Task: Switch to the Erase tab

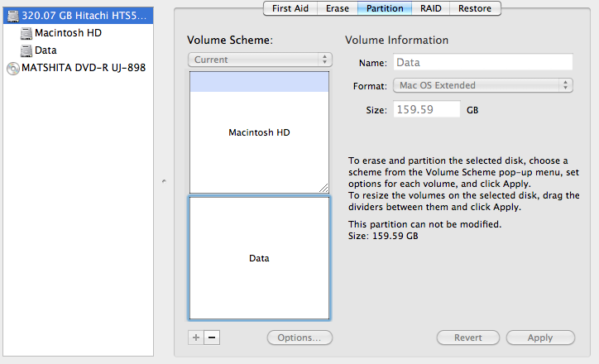Action: pyautogui.click(x=338, y=8)
